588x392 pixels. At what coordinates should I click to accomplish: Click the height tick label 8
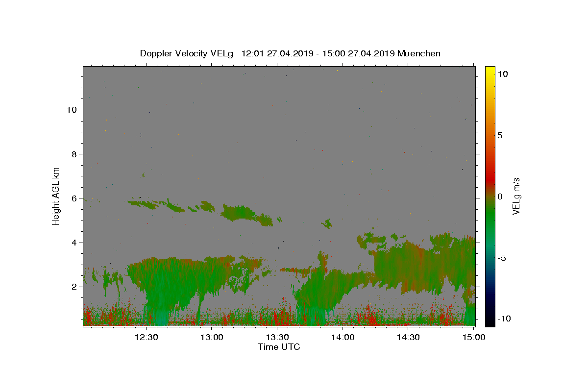pos(74,154)
